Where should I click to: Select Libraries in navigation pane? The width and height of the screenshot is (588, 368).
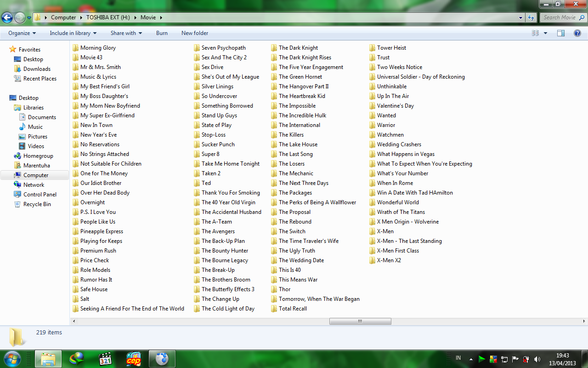(x=34, y=108)
